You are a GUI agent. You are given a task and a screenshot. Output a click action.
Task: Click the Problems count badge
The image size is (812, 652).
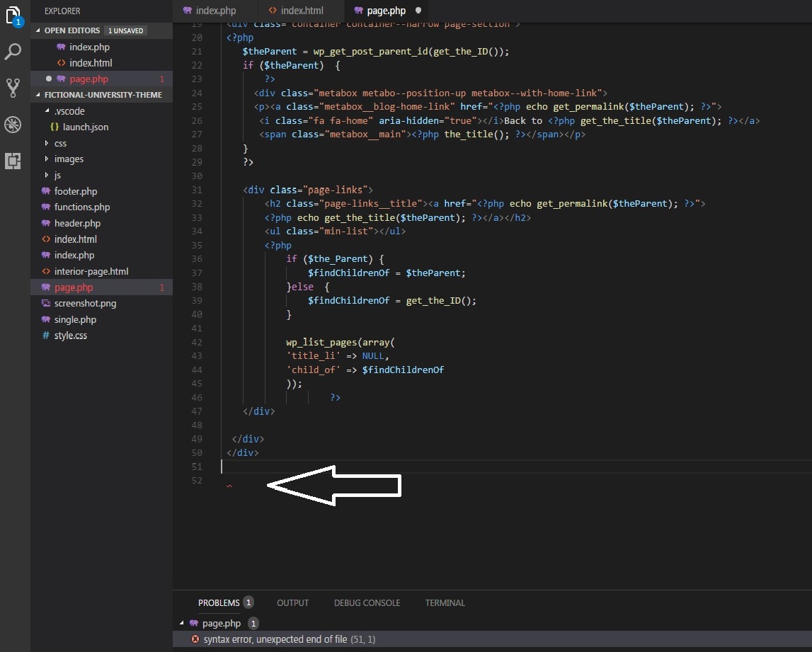248,602
